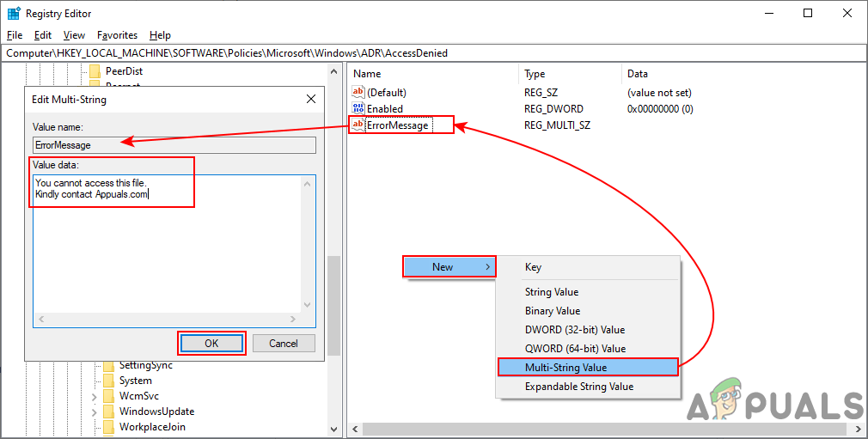Viewport: 868px width, 439px height.
Task: Select the Enabled value name
Action: [x=385, y=109]
